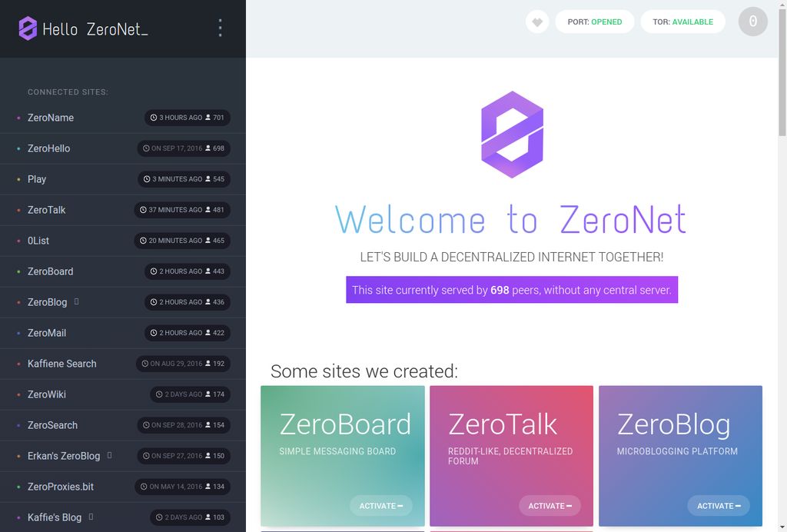Click the peer count icon on ZeroTalk row

208,210
